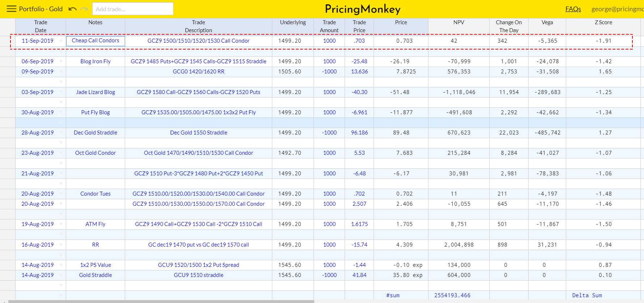Viewport: 644px width, 303px height.
Task: Select the Condor Tues note
Action: [x=95, y=194]
